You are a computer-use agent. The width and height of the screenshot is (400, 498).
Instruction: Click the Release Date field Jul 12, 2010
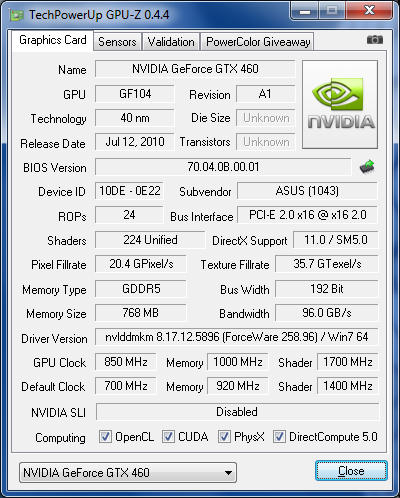(x=135, y=142)
